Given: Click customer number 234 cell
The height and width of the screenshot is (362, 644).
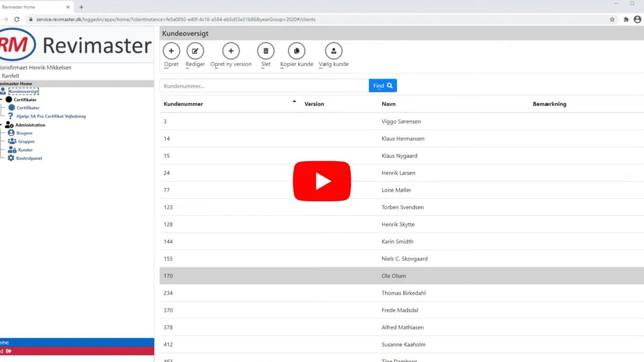Looking at the screenshot, I should click(x=168, y=293).
